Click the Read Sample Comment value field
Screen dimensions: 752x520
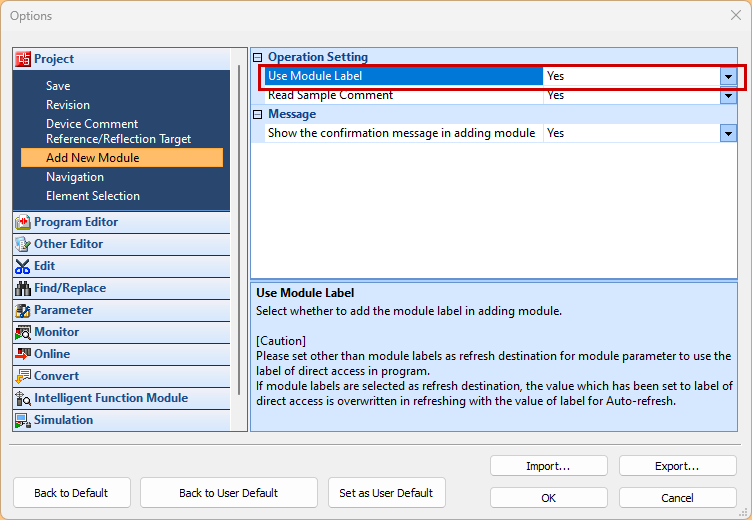632,96
